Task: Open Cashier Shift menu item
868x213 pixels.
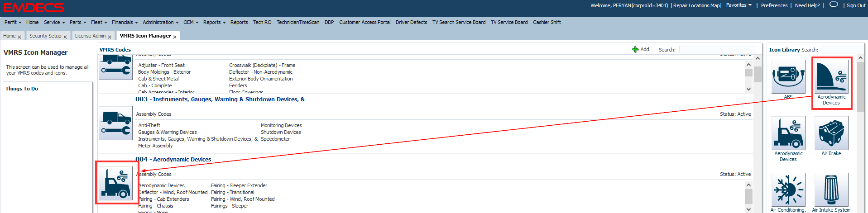Action: pos(547,22)
